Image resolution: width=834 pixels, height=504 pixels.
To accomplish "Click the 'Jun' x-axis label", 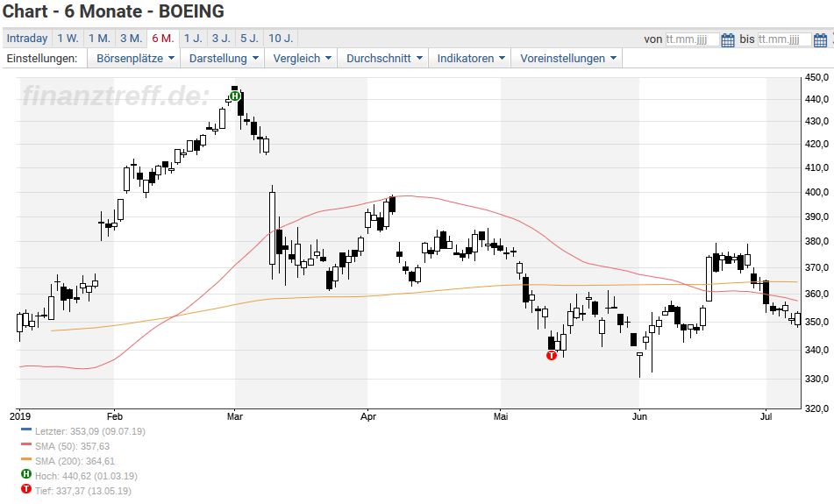I will (639, 416).
